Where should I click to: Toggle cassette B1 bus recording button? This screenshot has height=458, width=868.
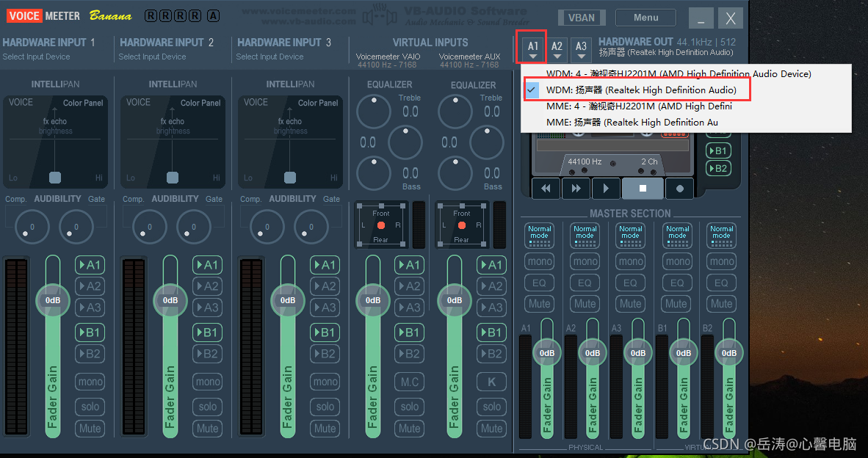point(718,150)
